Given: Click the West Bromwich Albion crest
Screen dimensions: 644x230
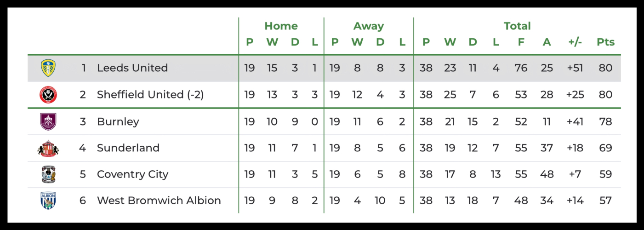Looking at the screenshot, I should [x=48, y=201].
